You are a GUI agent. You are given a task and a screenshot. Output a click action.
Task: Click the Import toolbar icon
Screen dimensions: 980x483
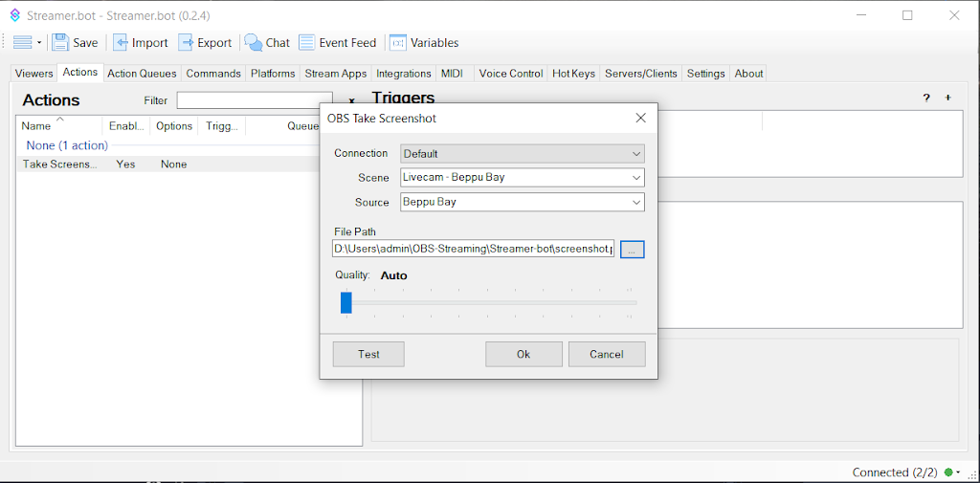(122, 42)
